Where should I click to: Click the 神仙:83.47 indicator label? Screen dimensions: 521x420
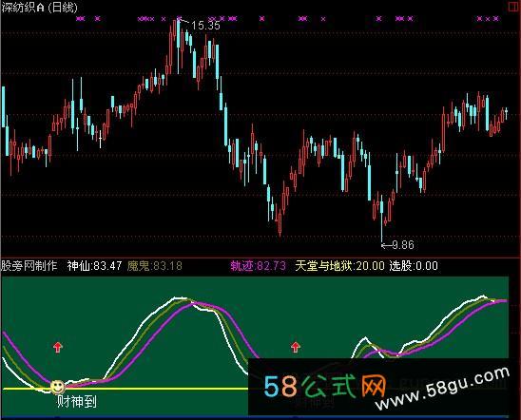(94, 266)
